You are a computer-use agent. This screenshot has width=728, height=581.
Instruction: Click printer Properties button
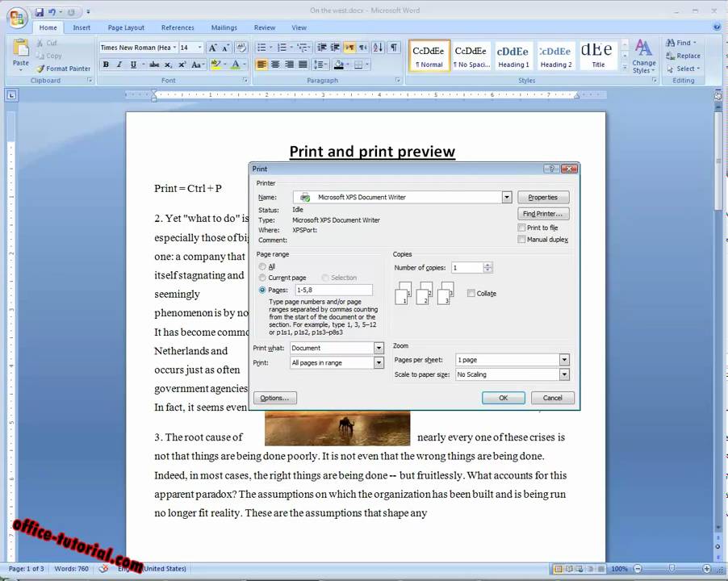[542, 197]
